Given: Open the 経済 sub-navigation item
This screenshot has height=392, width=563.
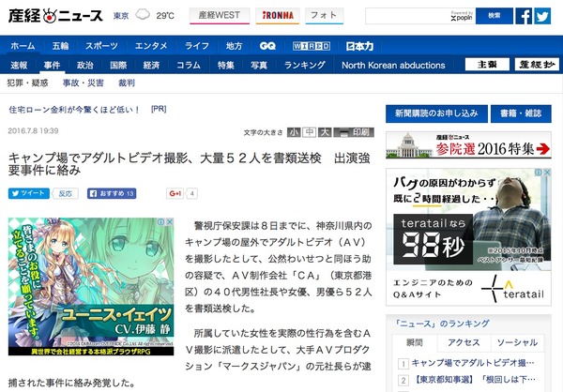Looking at the screenshot, I should point(151,65).
